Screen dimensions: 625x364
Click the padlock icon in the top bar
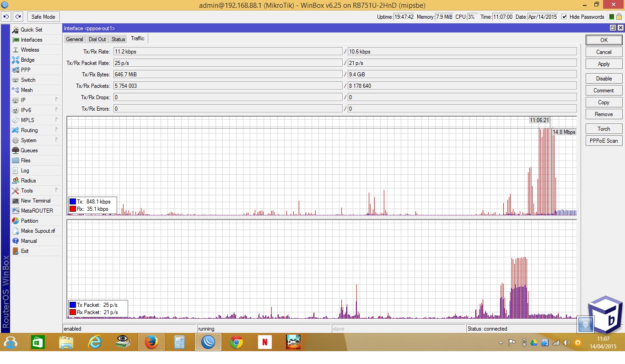coord(620,17)
